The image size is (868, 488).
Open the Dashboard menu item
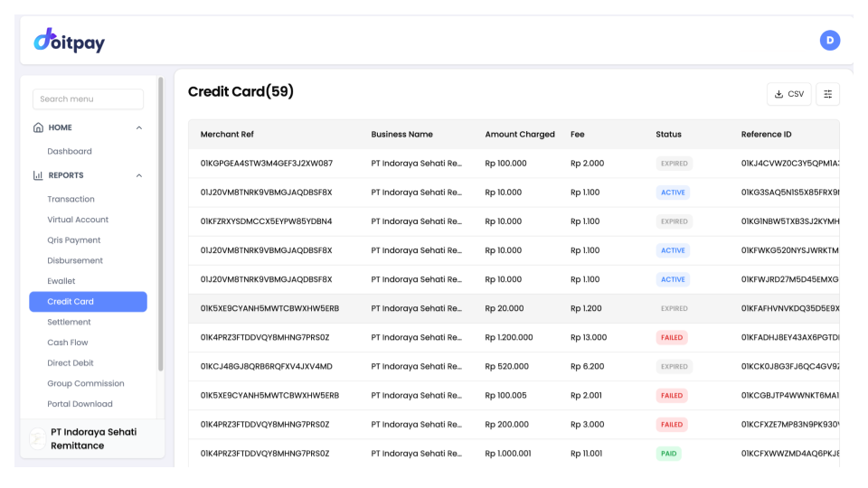click(x=70, y=151)
